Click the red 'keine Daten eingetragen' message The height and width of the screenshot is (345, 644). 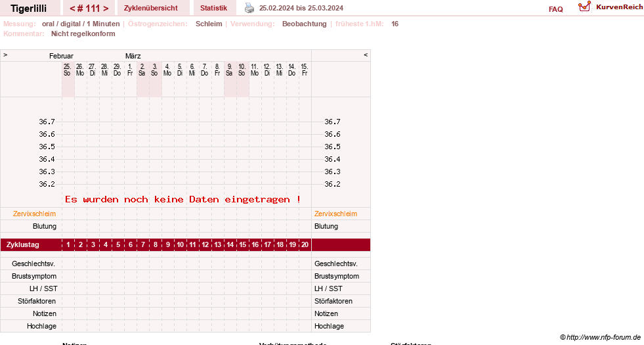click(x=182, y=199)
